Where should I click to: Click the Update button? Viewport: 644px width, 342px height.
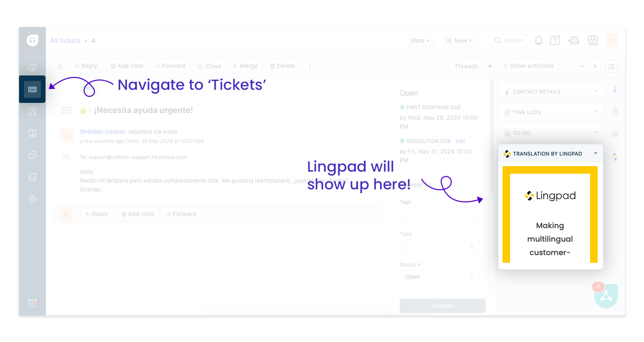pyautogui.click(x=443, y=306)
